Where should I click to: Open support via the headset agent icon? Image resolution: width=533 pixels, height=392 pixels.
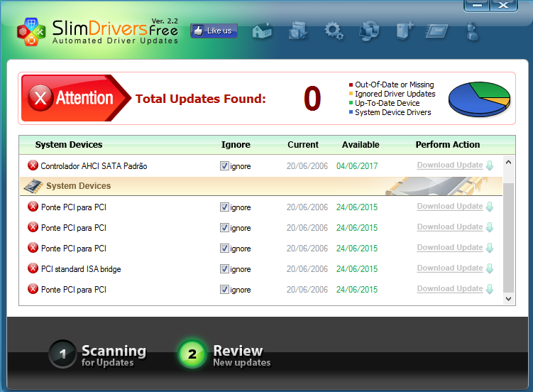(473, 31)
